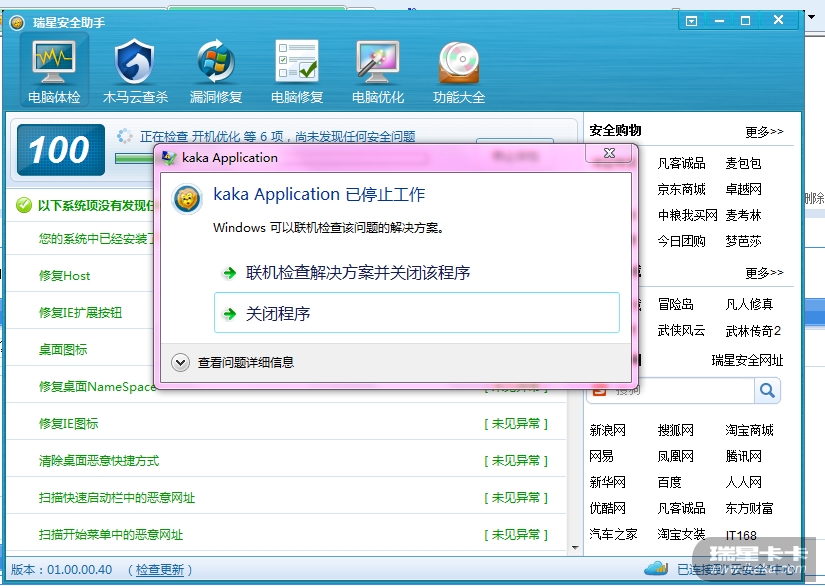Open the 京东商城 link

click(x=681, y=189)
